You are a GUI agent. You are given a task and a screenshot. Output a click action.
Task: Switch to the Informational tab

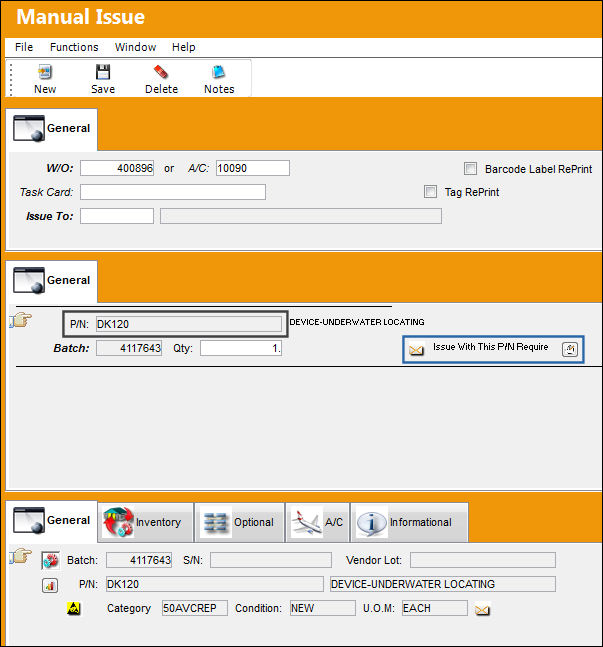point(409,522)
